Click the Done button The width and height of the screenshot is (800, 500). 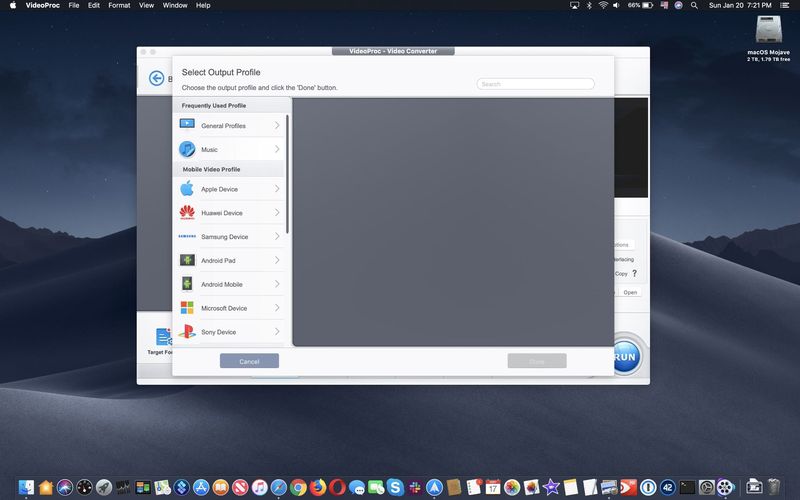click(537, 361)
